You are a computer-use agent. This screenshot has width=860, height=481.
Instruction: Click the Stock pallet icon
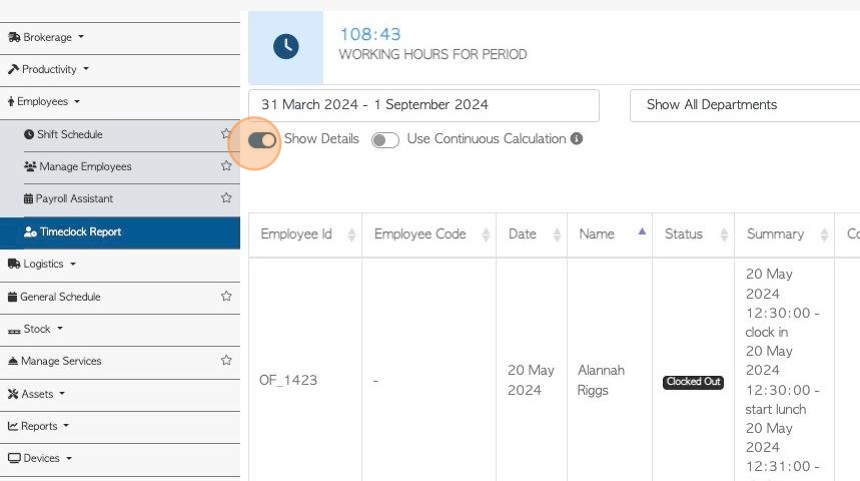pyautogui.click(x=14, y=331)
